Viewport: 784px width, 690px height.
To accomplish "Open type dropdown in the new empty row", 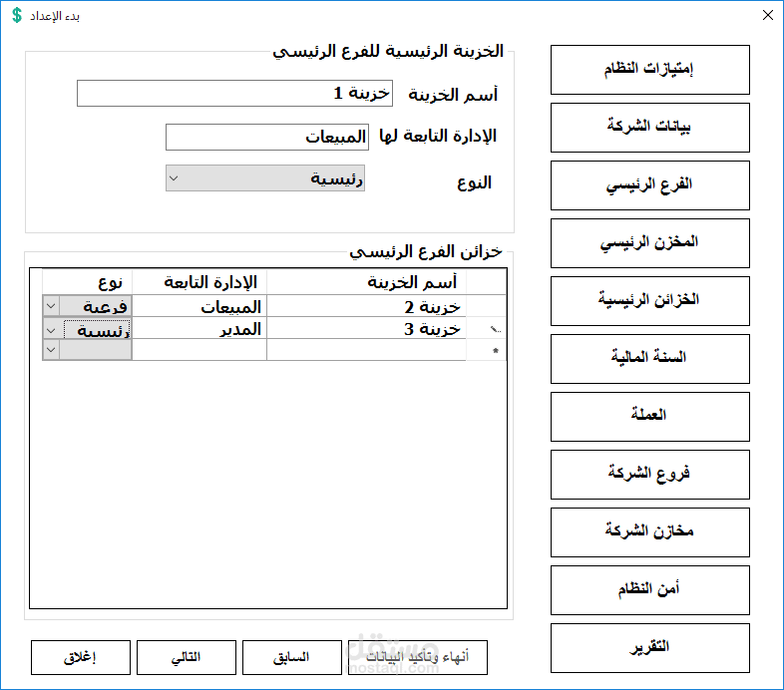I will point(51,350).
